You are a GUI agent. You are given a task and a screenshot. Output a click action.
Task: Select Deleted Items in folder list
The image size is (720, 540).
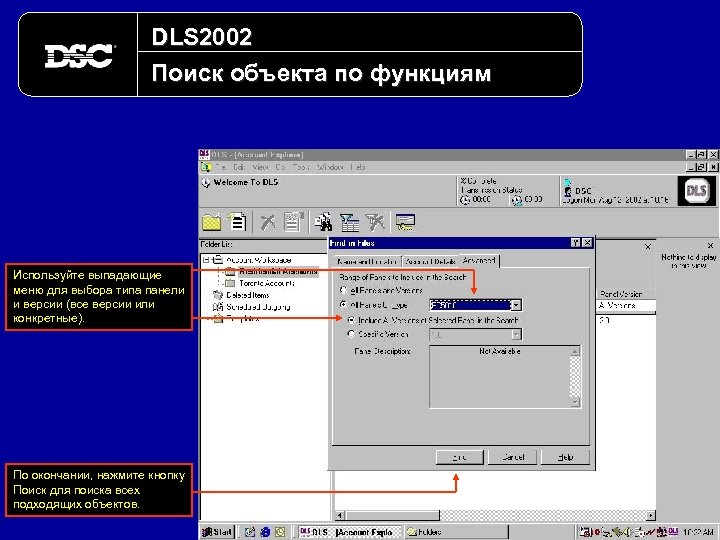pos(248,295)
